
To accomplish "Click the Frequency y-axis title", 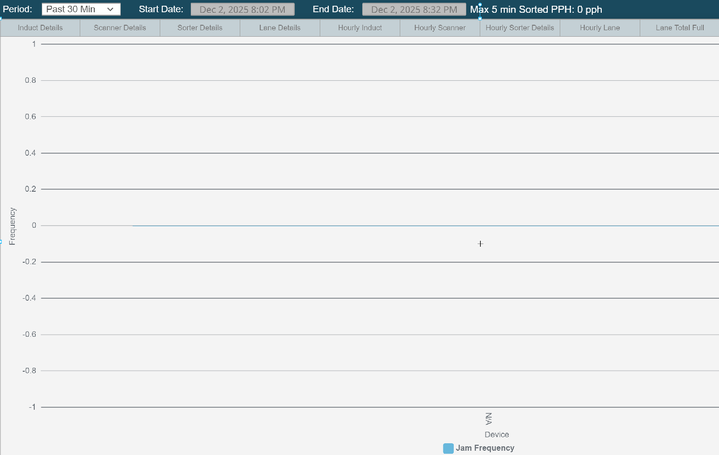I will click(x=13, y=226).
